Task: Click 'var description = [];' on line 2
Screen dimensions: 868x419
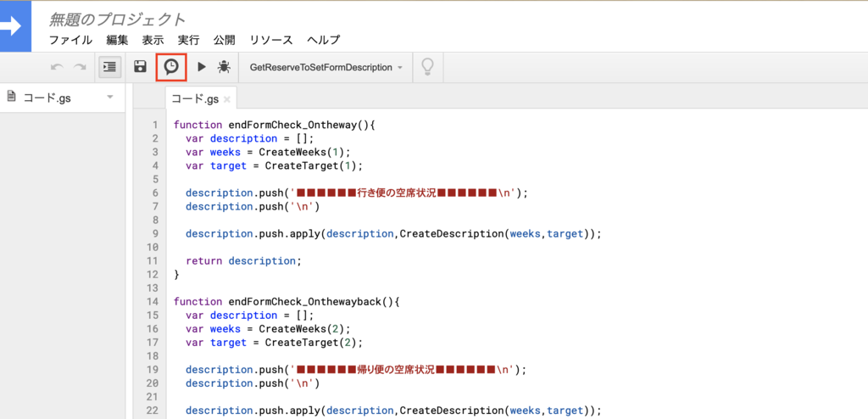Action: point(250,138)
